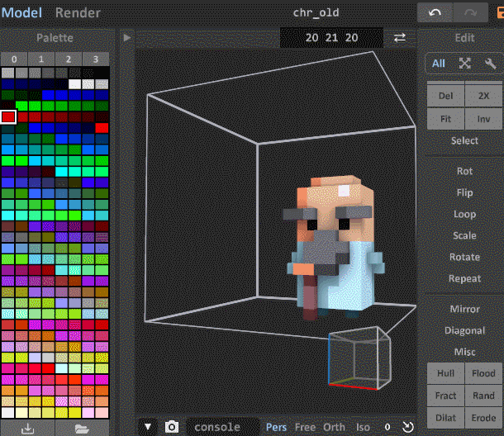
Task: Expand the Rot section
Action: pos(464,171)
